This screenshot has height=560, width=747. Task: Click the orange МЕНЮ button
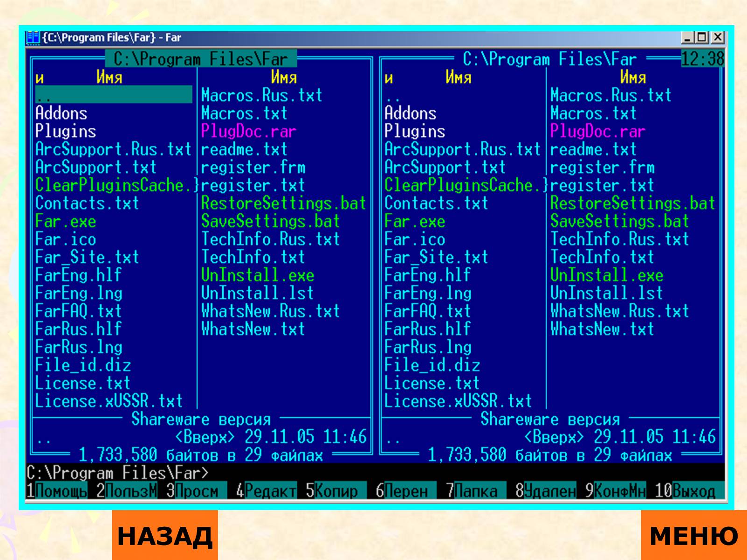point(694,535)
